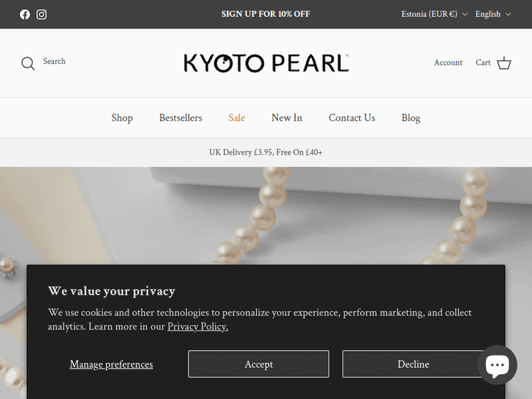Click the Kyoto Pearl logo
This screenshot has width=532, height=399.
(266, 63)
